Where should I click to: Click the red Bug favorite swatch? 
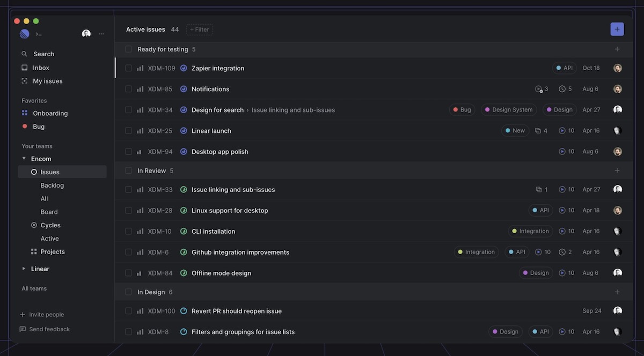point(25,126)
